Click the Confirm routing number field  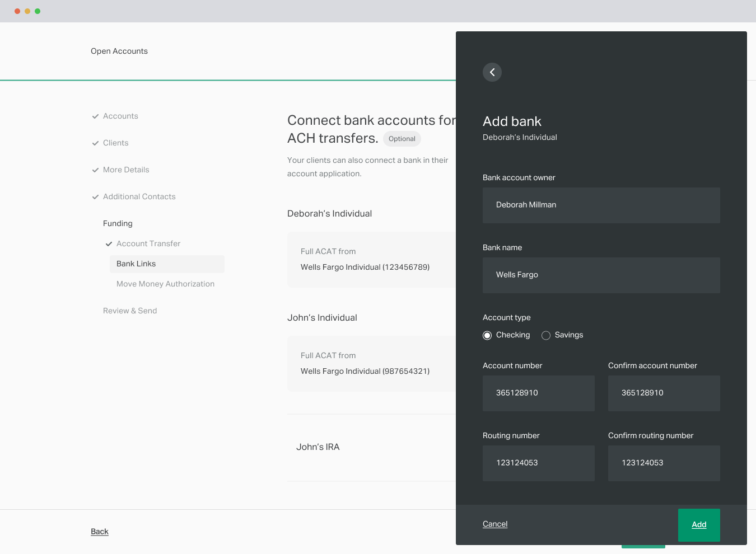coord(664,463)
